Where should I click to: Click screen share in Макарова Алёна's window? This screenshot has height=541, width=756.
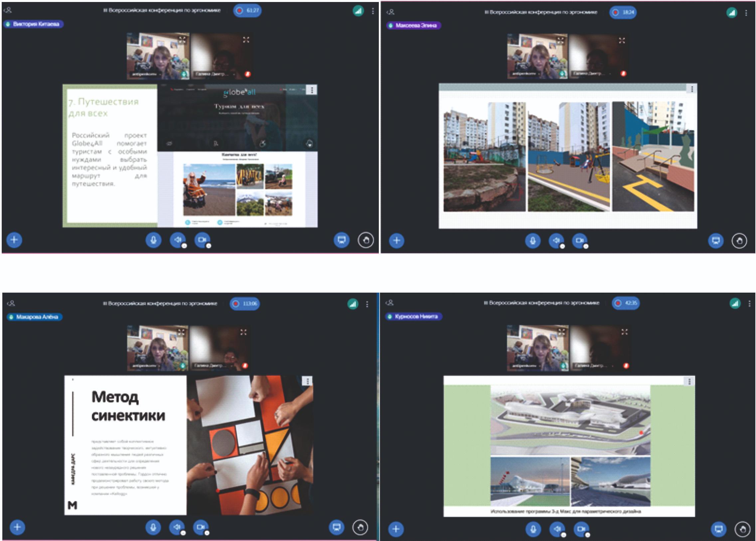(337, 527)
